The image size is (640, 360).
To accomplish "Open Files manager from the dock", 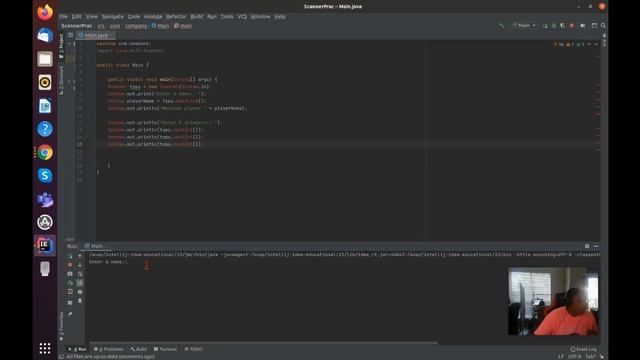I will point(45,59).
